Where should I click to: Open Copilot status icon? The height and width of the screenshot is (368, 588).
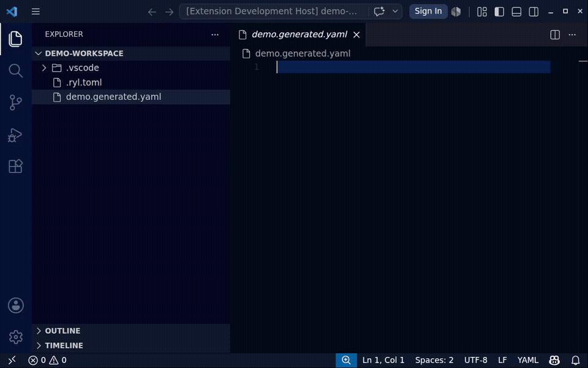[554, 361]
